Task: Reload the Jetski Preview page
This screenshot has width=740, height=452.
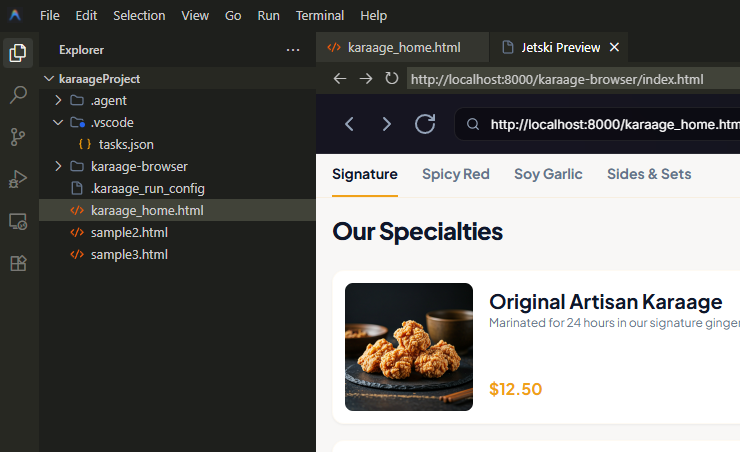Action: click(391, 78)
